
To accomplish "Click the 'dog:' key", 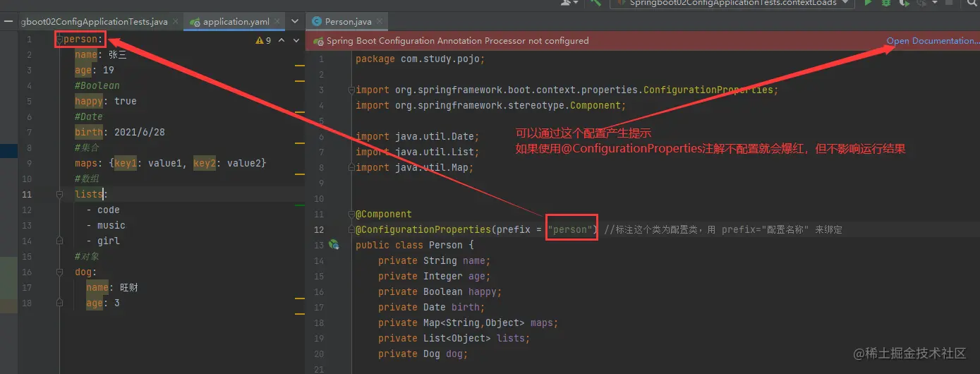I will pos(86,272).
